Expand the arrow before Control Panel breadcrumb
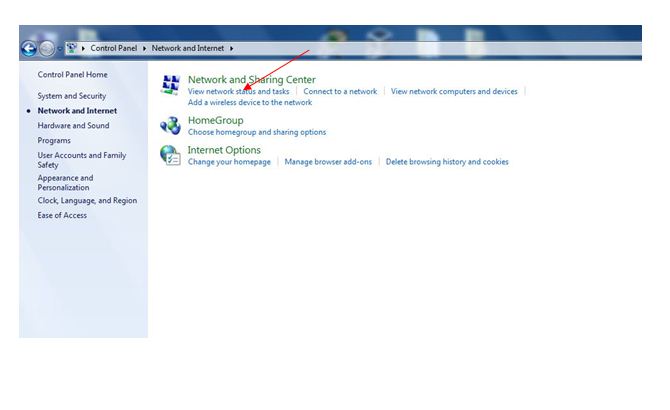670x410 pixels. (83, 48)
